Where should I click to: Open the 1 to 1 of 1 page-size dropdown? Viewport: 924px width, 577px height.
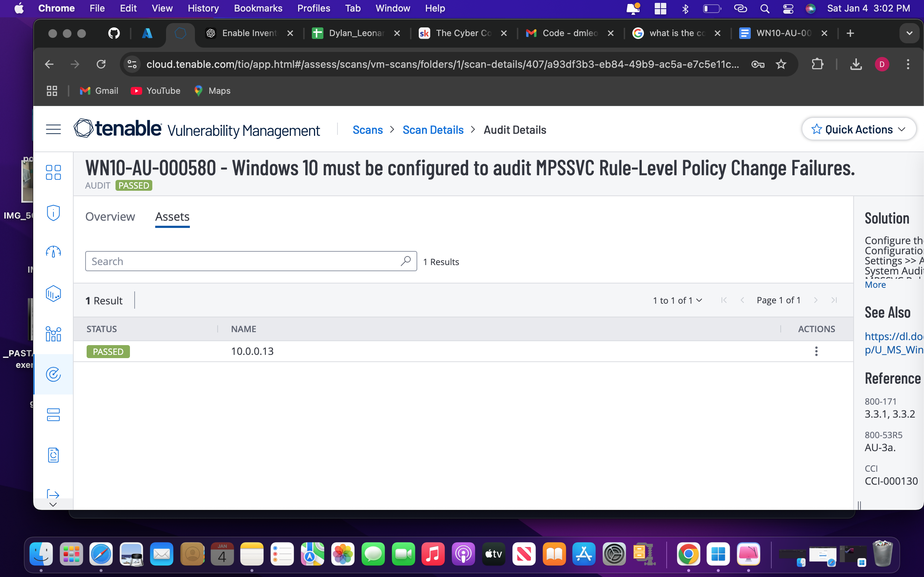click(x=677, y=300)
